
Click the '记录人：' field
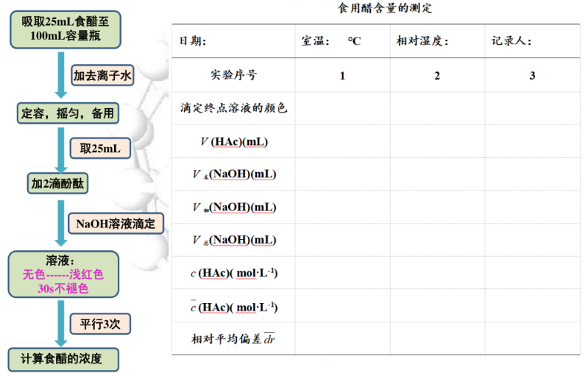pyautogui.click(x=511, y=41)
